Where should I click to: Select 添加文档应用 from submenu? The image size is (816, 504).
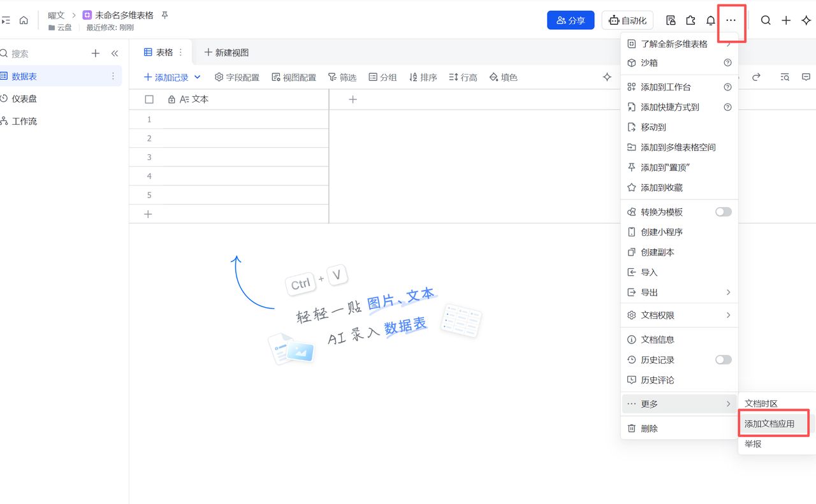(x=769, y=424)
